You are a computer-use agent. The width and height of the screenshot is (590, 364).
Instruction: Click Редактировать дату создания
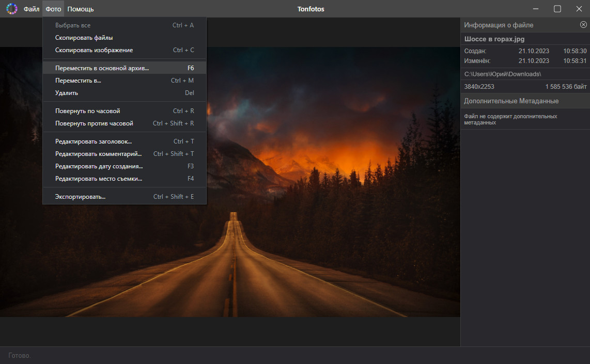coord(99,166)
